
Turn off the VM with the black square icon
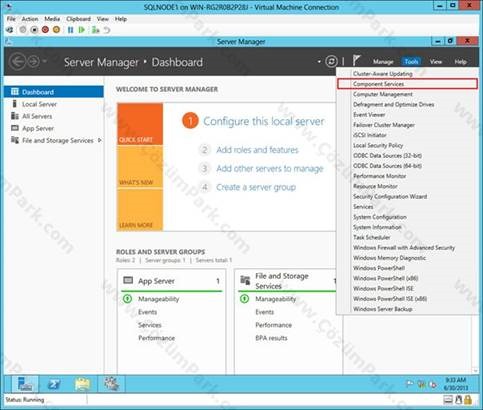(x=34, y=30)
